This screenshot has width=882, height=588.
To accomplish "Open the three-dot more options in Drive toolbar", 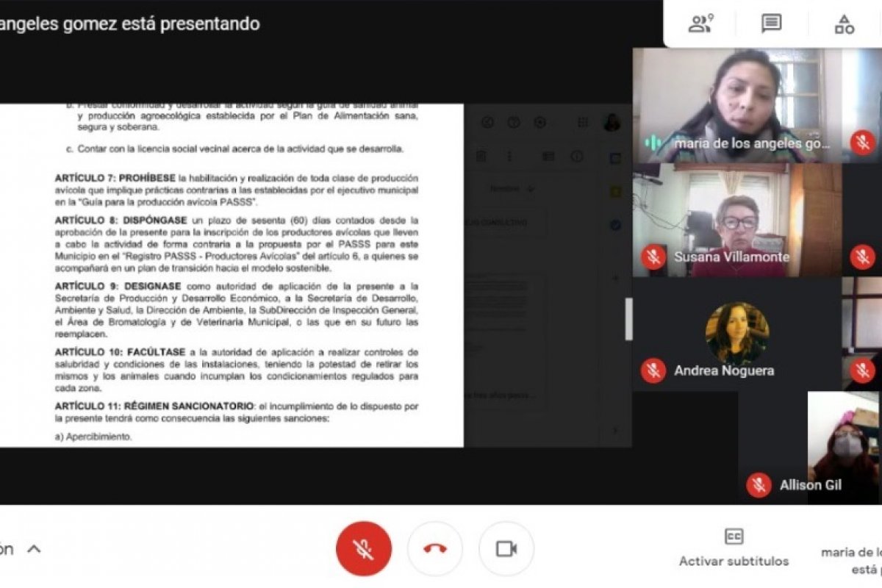I will [x=509, y=156].
